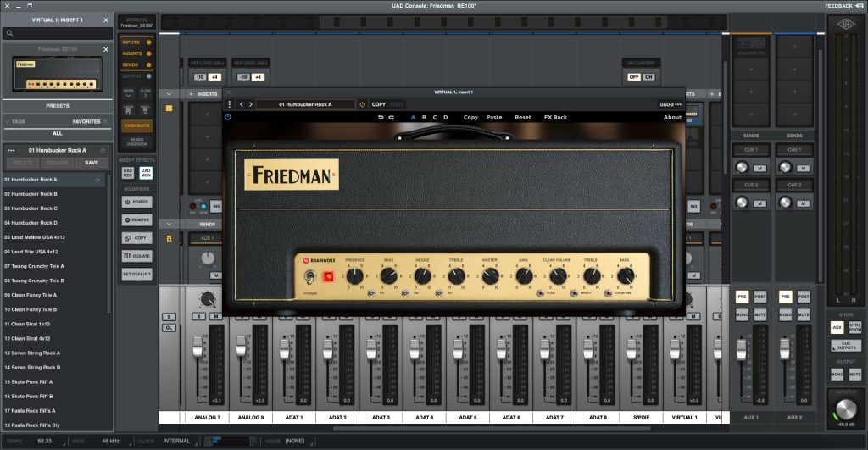Click SAVE preset button
The height and width of the screenshot is (450, 868).
click(x=92, y=163)
